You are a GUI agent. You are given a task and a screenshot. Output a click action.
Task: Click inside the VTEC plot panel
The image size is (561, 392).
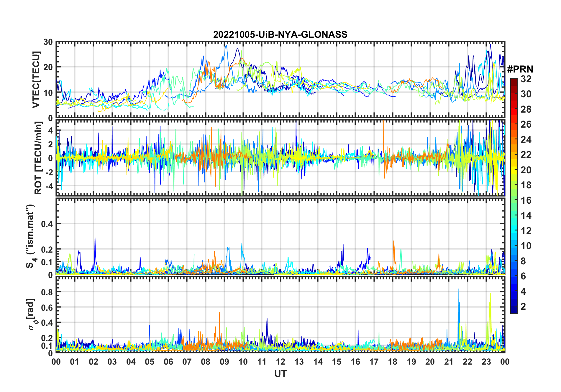280,80
